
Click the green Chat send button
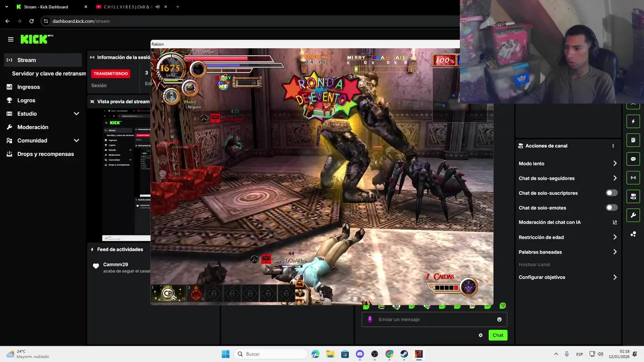point(498,335)
